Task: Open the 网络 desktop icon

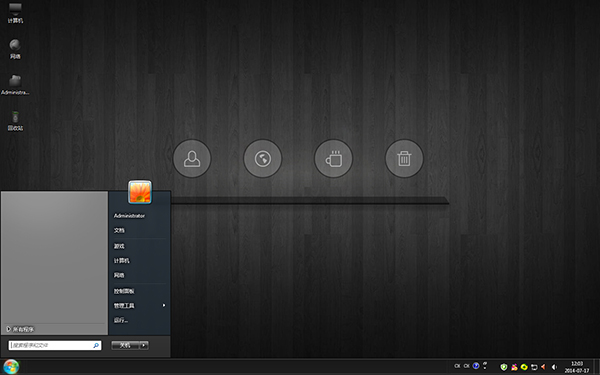Action: point(15,49)
